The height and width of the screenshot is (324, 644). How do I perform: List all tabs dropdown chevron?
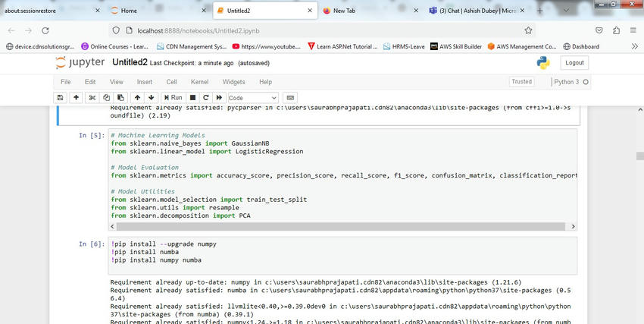click(566, 11)
